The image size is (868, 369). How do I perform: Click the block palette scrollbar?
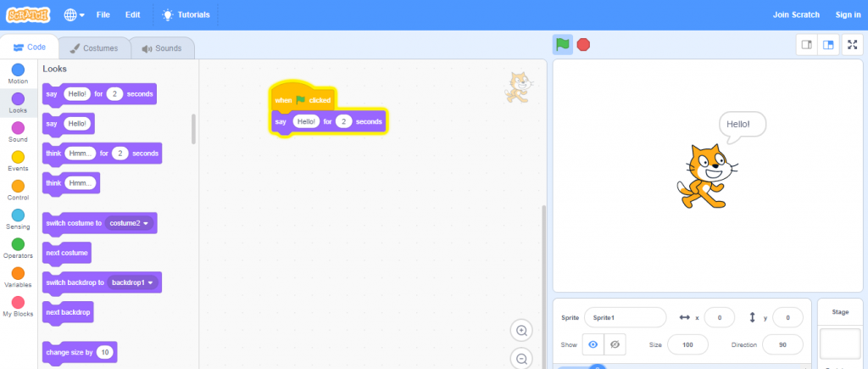194,129
